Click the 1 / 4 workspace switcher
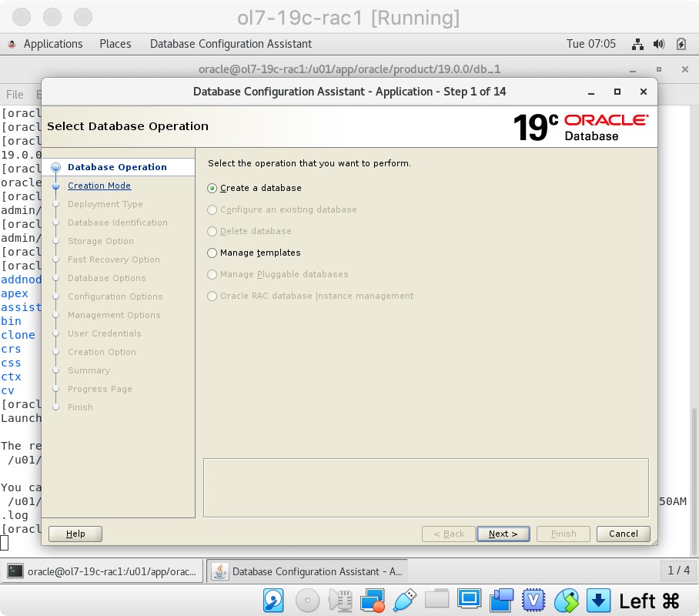The width and height of the screenshot is (699, 616). tap(678, 570)
